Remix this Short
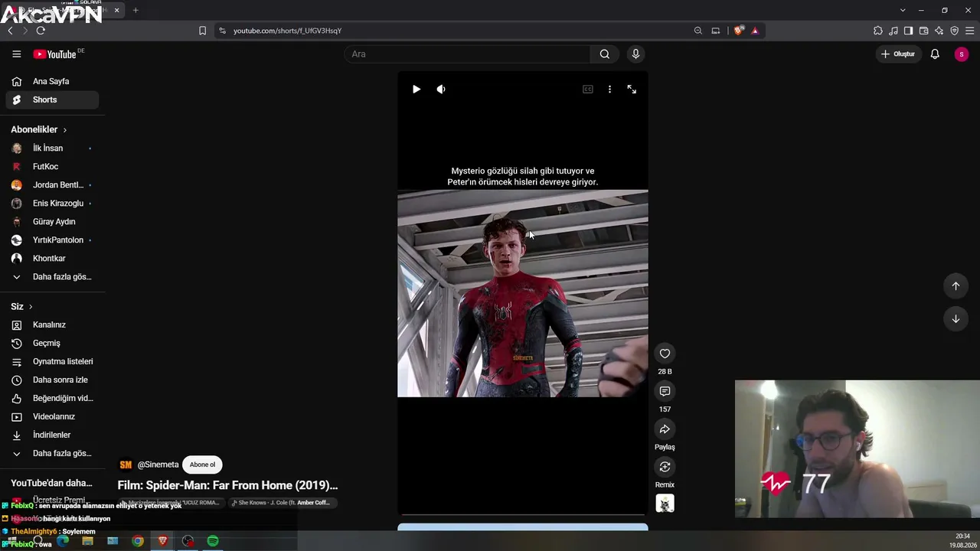Image resolution: width=980 pixels, height=551 pixels. (x=665, y=467)
